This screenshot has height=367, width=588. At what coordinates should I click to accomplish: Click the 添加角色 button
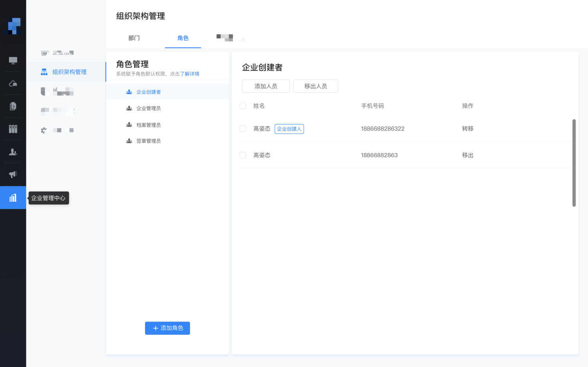(x=167, y=328)
